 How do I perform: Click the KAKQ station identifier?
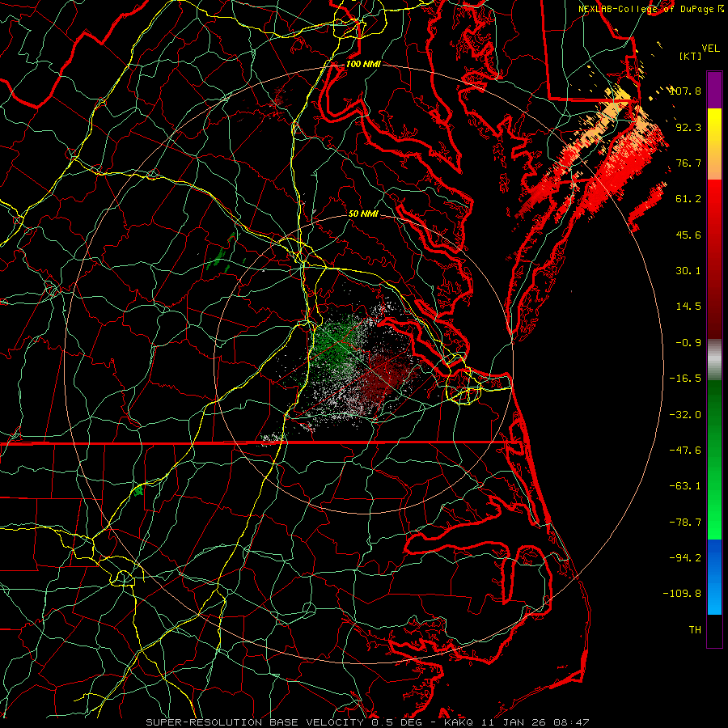click(459, 722)
